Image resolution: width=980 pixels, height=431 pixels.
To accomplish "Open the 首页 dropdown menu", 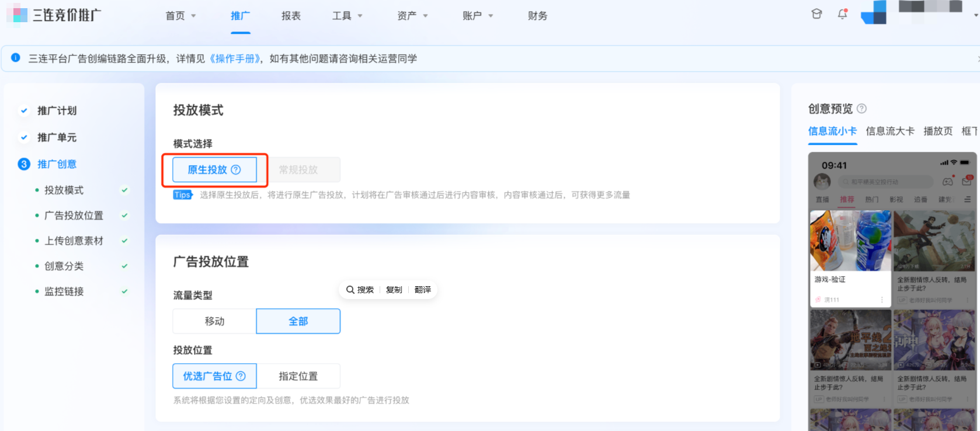I will (180, 16).
